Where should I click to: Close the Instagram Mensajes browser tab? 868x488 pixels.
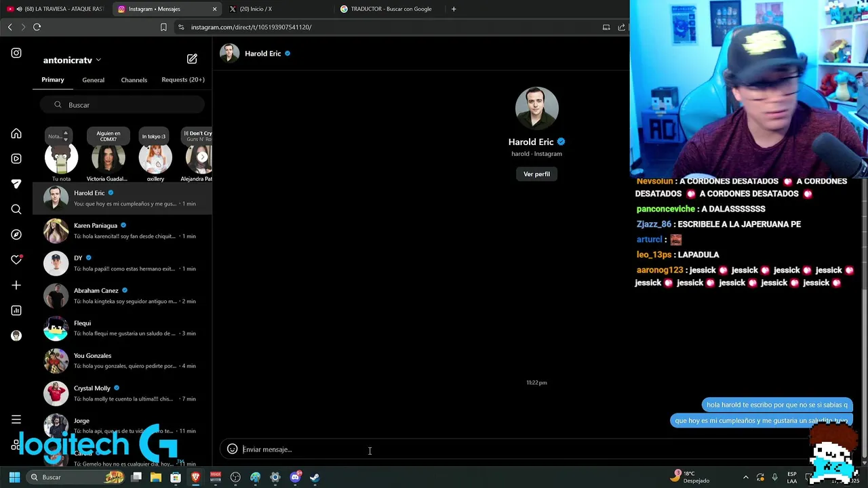click(x=215, y=9)
